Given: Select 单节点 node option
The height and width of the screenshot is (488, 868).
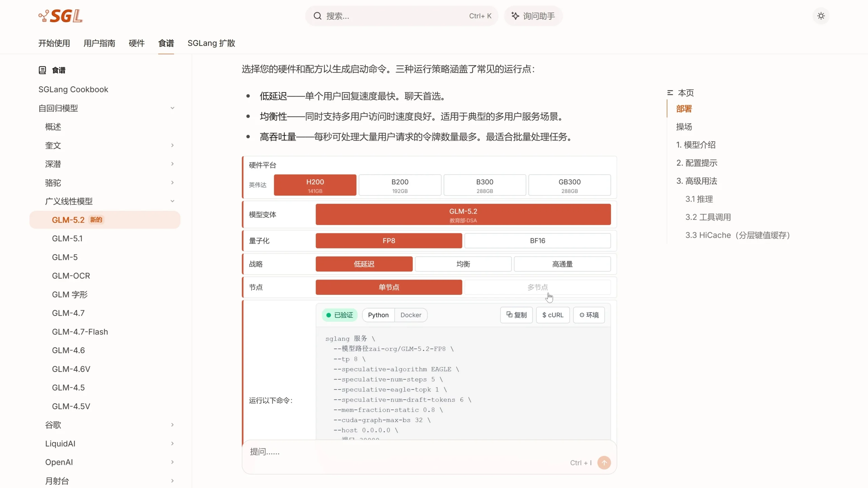Looking at the screenshot, I should [389, 287].
